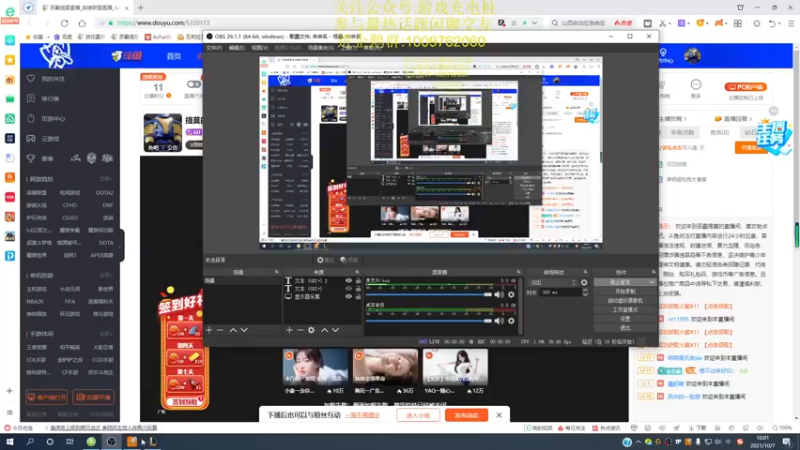This screenshot has width=800, height=450.
Task: Remove selected scene with OBS minus icon
Action: (x=220, y=330)
